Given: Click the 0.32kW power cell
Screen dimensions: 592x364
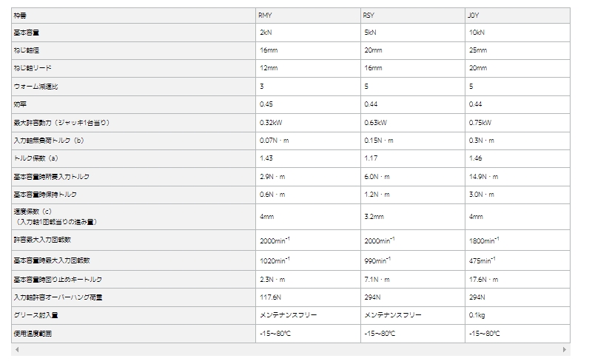Looking at the screenshot, I should point(272,121).
